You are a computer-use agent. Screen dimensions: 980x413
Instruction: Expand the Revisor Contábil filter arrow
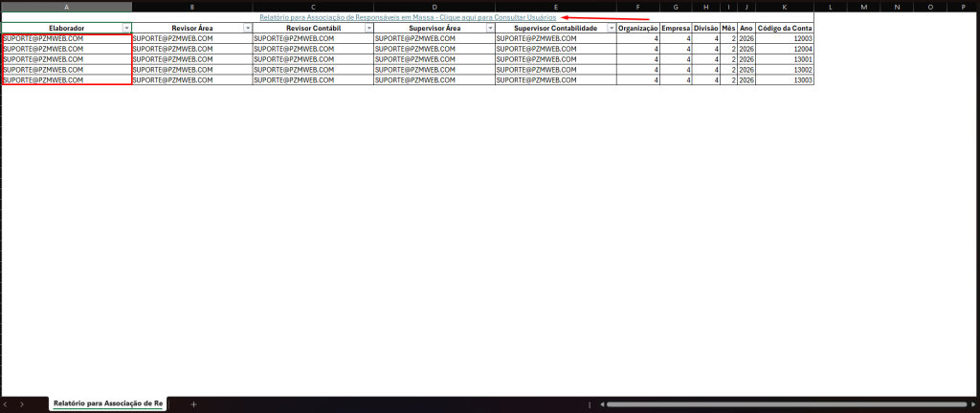click(x=369, y=29)
